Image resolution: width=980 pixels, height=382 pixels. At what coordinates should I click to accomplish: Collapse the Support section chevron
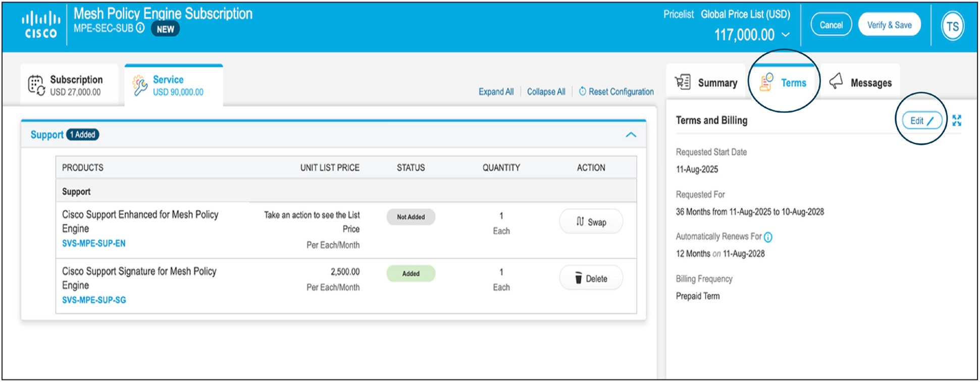(631, 135)
